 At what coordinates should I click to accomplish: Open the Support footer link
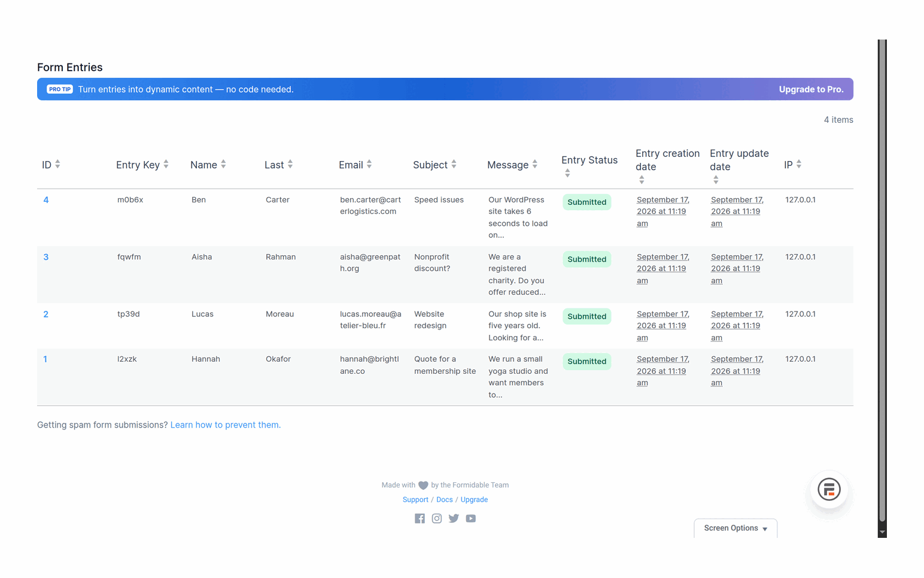click(415, 500)
